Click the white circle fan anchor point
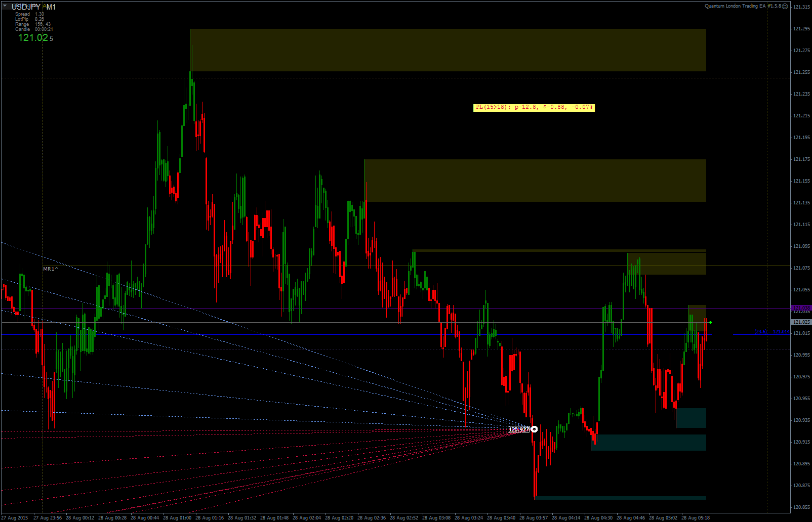Screen dimensions: 812x522 click(x=534, y=429)
